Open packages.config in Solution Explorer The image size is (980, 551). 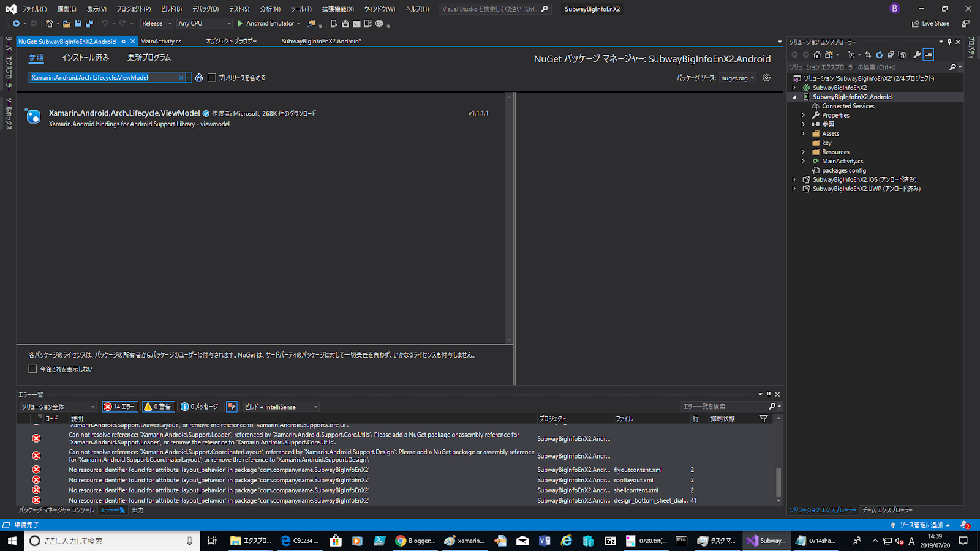(x=843, y=170)
